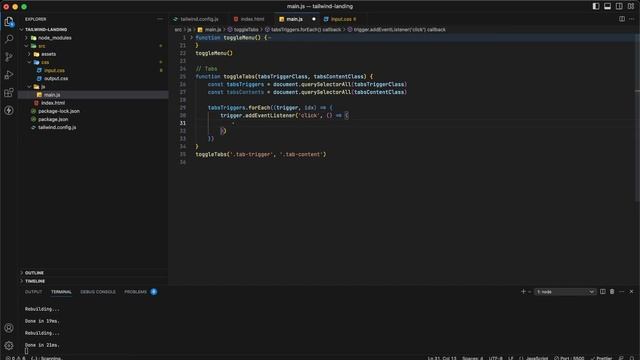Create a new terminal with plus icon
Image resolution: width=640 pixels, height=360 pixels.
click(523, 291)
